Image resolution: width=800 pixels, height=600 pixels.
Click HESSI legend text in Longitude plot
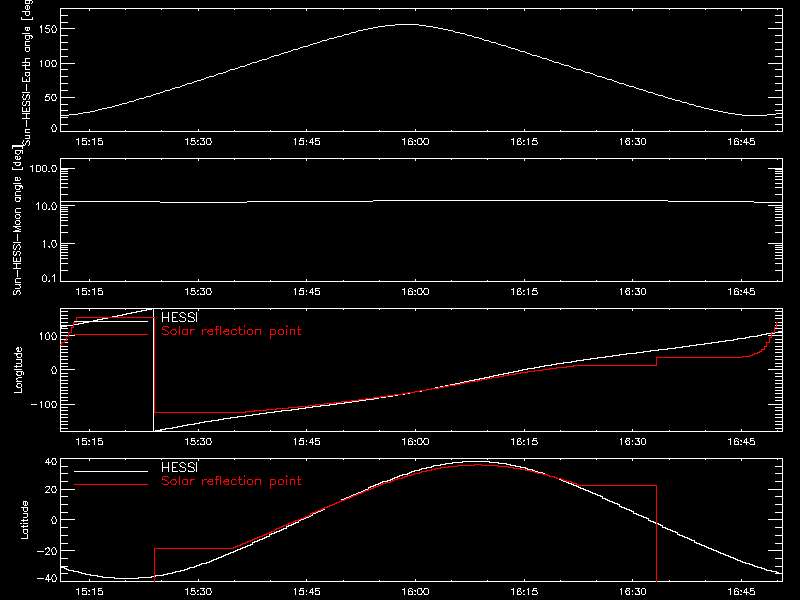[179, 317]
